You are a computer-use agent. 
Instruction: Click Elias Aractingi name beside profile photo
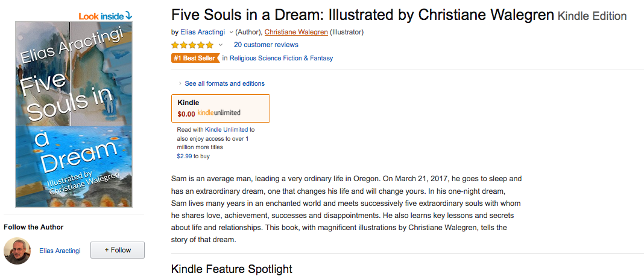tap(59, 251)
